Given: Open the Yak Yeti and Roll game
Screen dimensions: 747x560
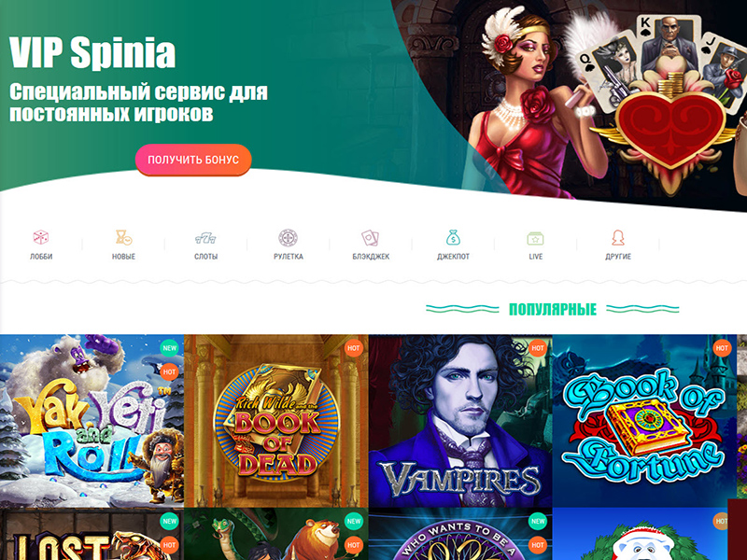Looking at the screenshot, I should (x=92, y=421).
